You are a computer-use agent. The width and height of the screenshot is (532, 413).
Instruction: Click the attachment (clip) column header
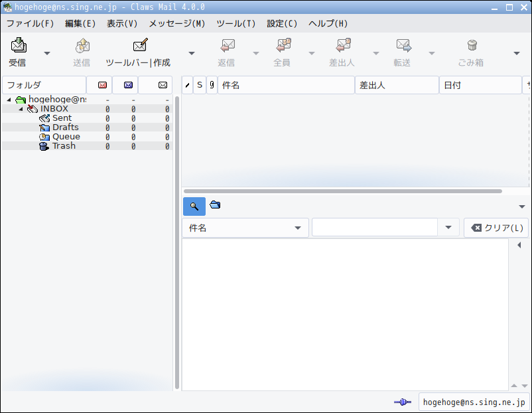(x=212, y=85)
